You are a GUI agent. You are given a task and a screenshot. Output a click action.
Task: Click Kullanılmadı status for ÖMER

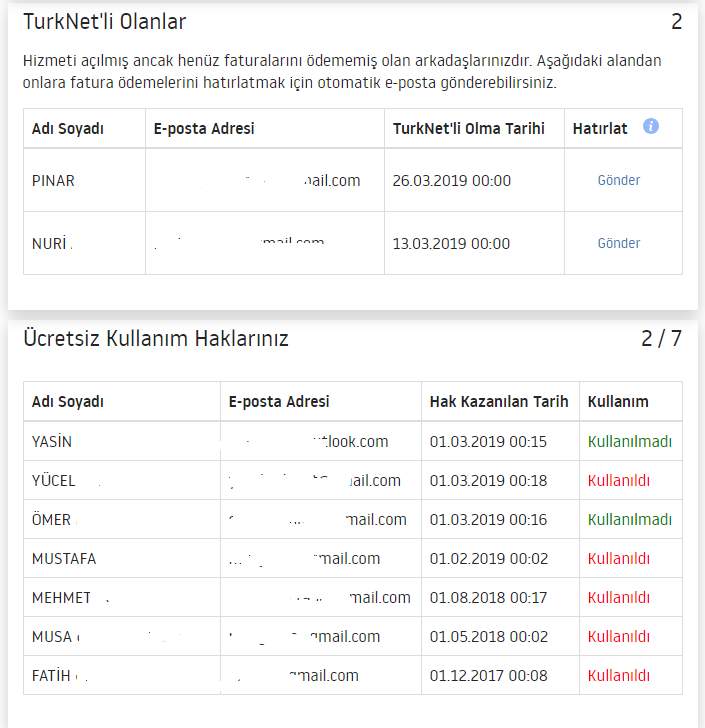[x=630, y=520]
